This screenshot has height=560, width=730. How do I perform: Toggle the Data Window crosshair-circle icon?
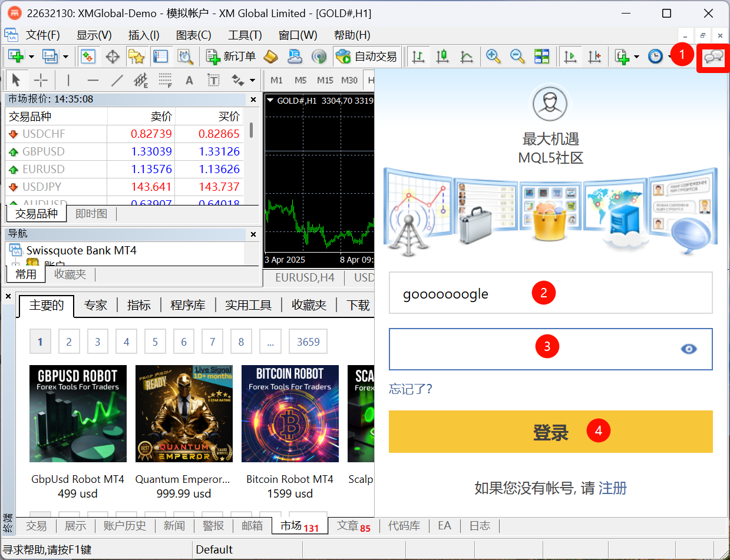(x=112, y=57)
